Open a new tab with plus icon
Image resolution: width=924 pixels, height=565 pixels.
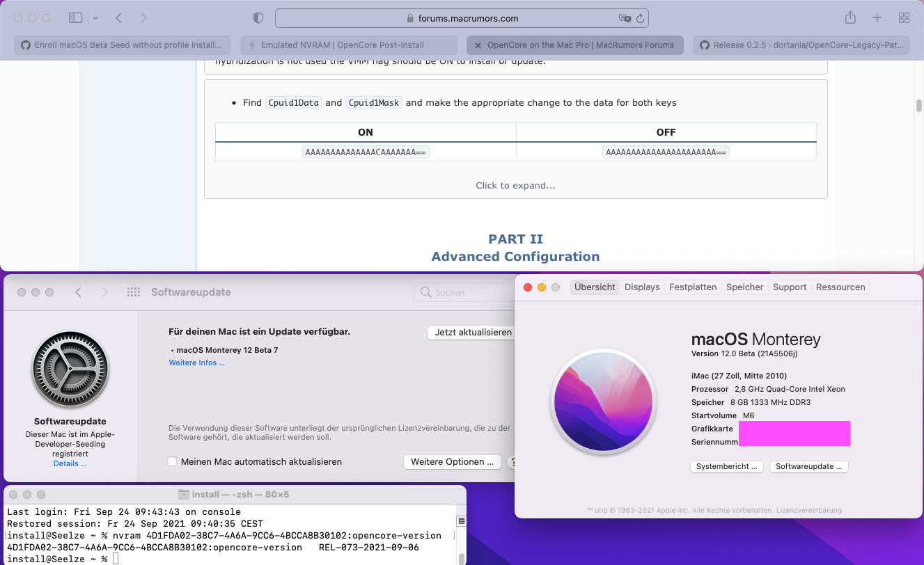click(877, 18)
